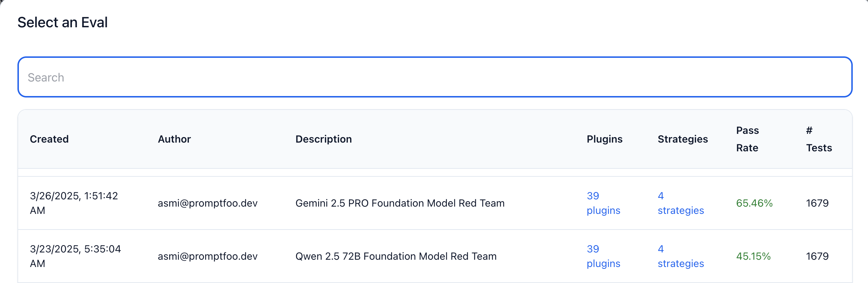Viewport: 868px width, 283px height.
Task: Open the Qwen 2.5 72B Red Team eval
Action: click(x=396, y=256)
